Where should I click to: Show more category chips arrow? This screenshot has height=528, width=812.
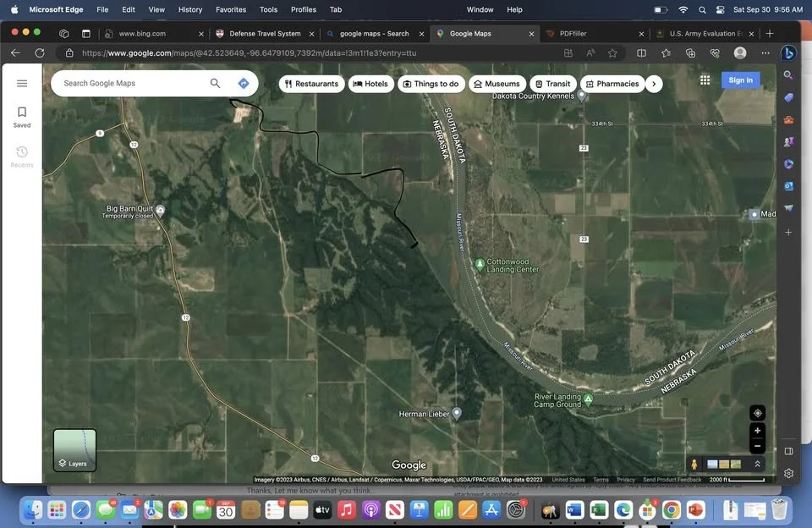click(654, 84)
